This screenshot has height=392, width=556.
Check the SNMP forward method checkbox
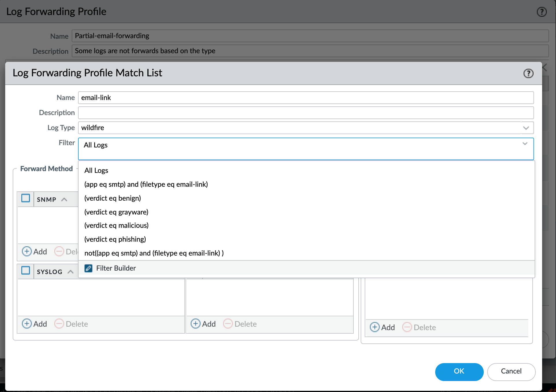pos(25,198)
